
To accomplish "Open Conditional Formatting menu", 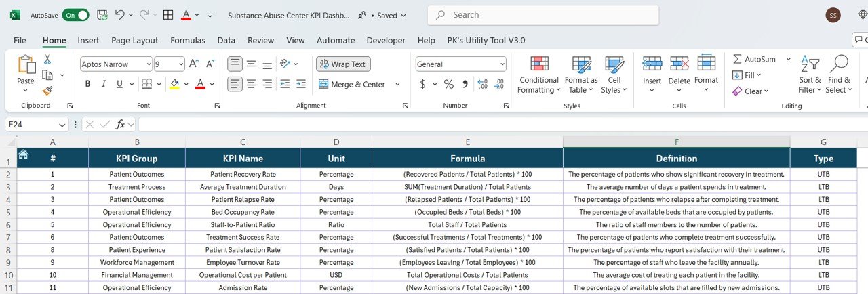I will coord(539,75).
